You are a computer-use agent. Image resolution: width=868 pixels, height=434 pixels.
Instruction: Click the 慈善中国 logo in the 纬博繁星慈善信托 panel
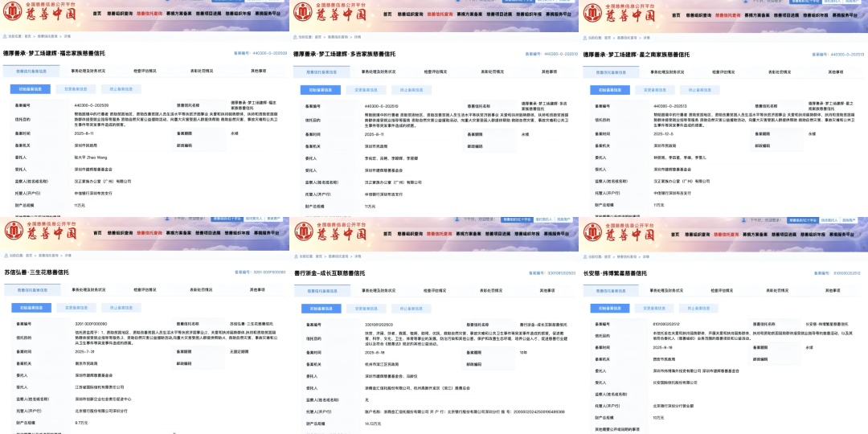pos(620,231)
